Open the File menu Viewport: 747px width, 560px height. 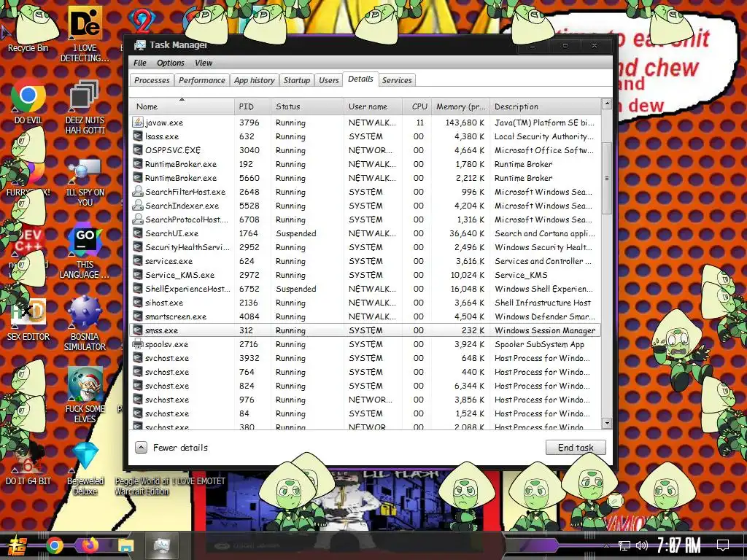point(140,63)
